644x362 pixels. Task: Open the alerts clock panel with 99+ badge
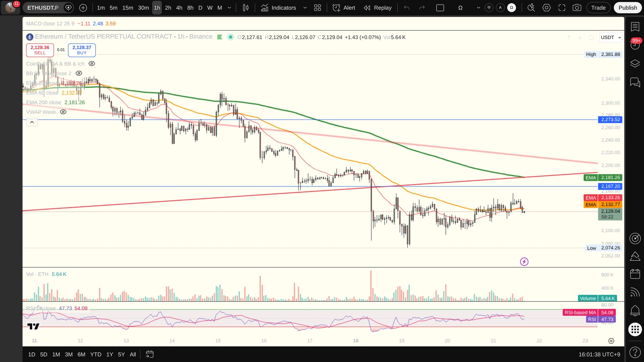(635, 45)
